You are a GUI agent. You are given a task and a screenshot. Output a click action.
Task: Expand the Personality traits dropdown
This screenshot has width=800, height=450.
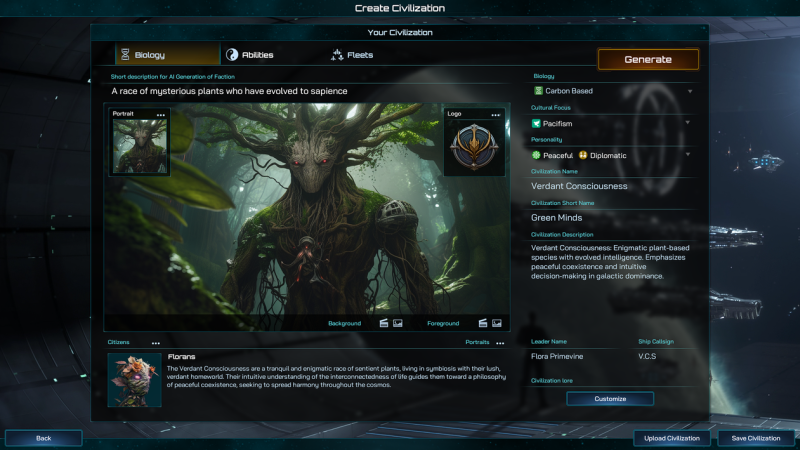[x=688, y=154]
